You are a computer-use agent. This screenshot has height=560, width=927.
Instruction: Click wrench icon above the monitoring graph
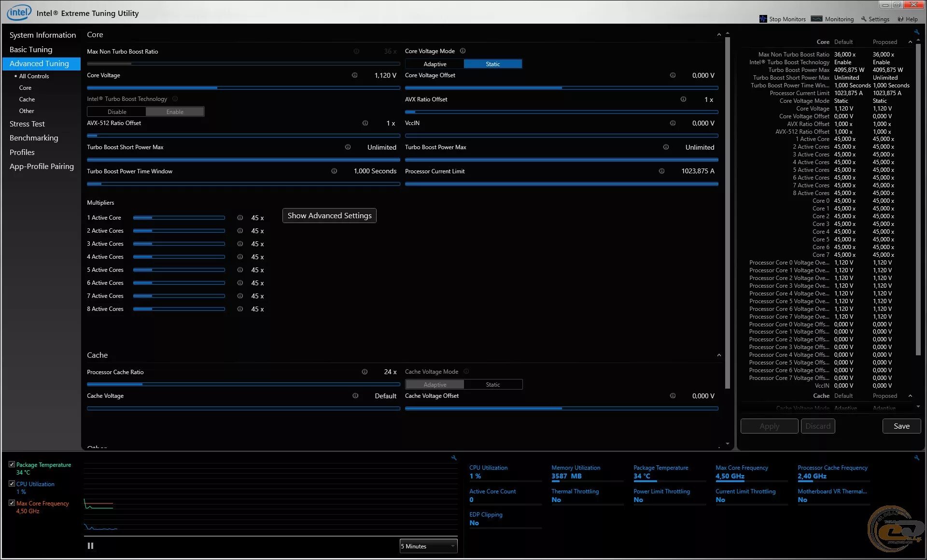[x=454, y=458]
